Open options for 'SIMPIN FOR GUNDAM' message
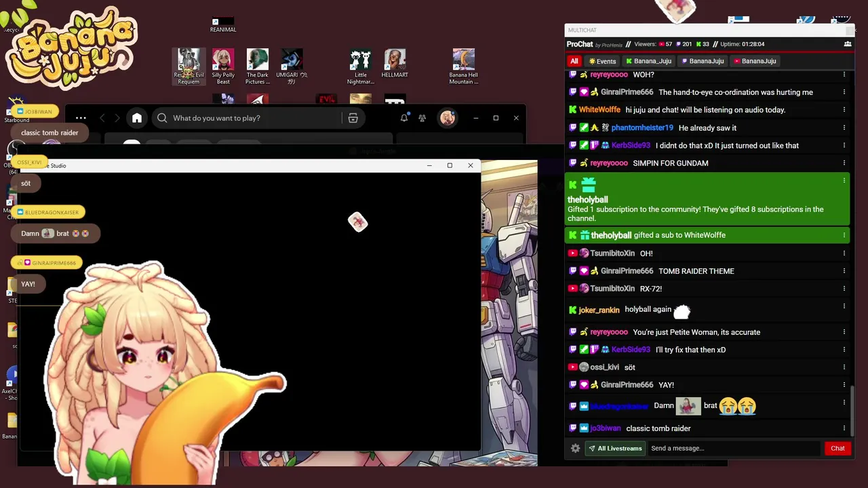The width and height of the screenshot is (868, 488). pyautogui.click(x=844, y=163)
